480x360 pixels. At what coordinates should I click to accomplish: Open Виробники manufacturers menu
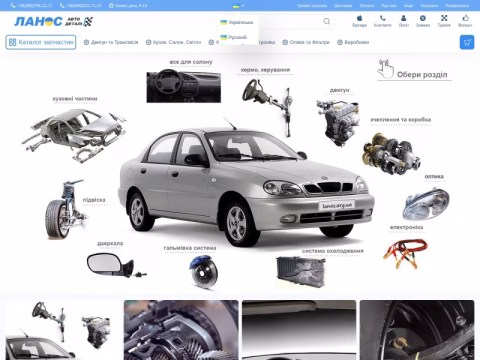pos(353,42)
